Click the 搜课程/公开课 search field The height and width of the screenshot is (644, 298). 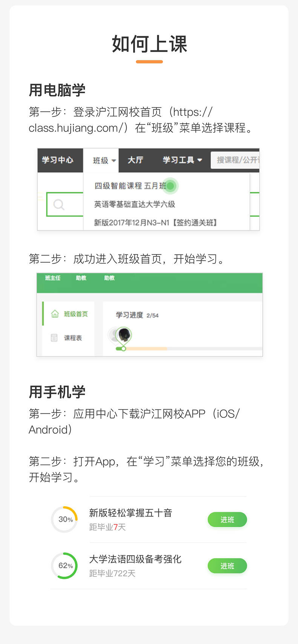tap(235, 160)
